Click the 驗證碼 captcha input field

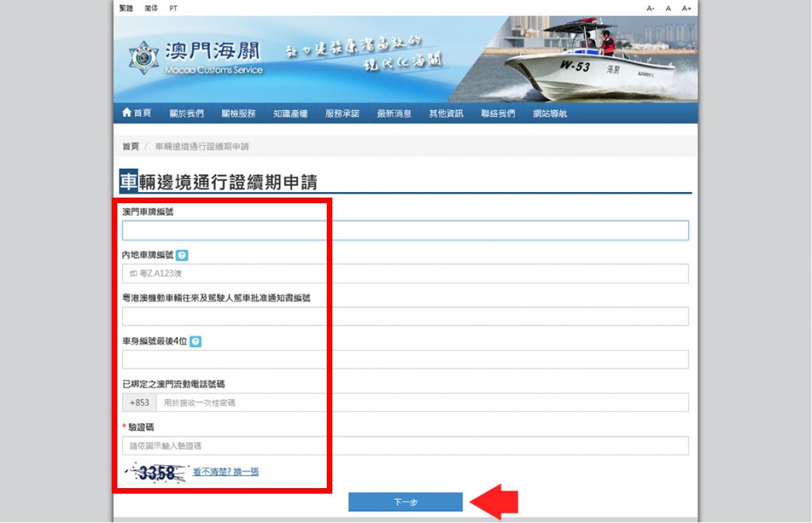point(404,446)
